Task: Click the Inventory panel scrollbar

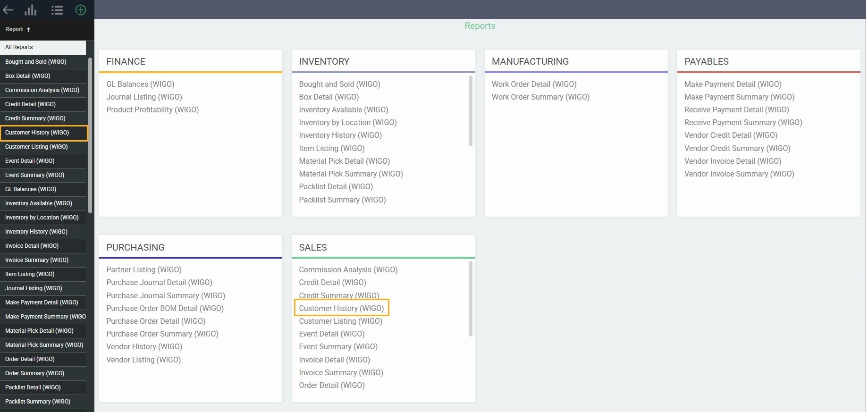Action: click(x=471, y=111)
